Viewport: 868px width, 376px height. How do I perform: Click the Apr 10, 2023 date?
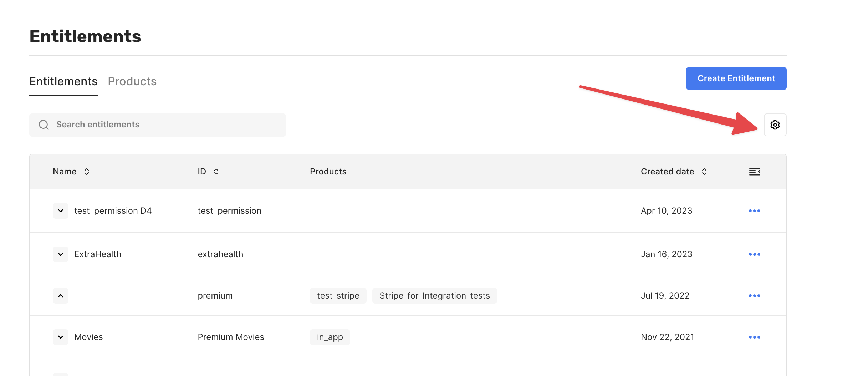(x=667, y=211)
